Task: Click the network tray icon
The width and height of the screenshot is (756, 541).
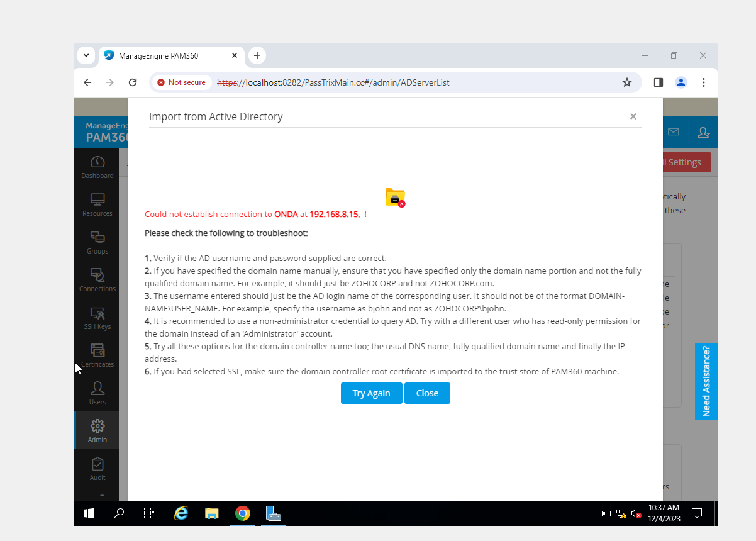Action: pos(621,513)
